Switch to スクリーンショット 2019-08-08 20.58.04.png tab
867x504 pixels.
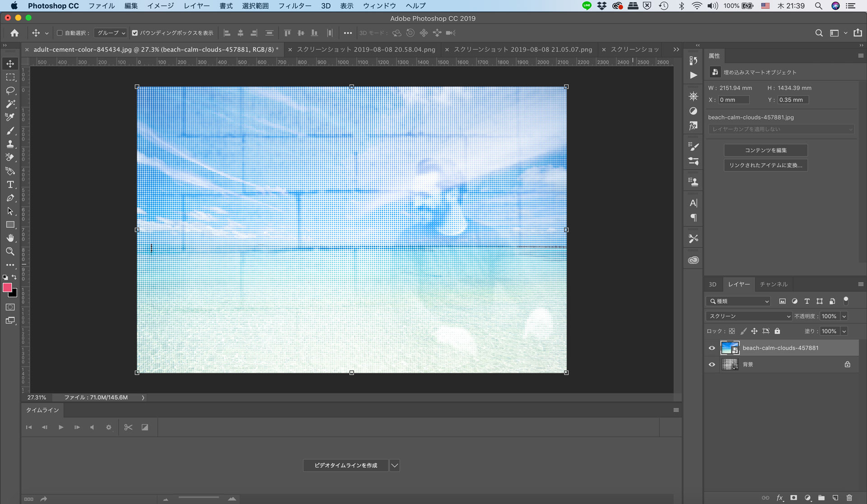[x=366, y=50]
